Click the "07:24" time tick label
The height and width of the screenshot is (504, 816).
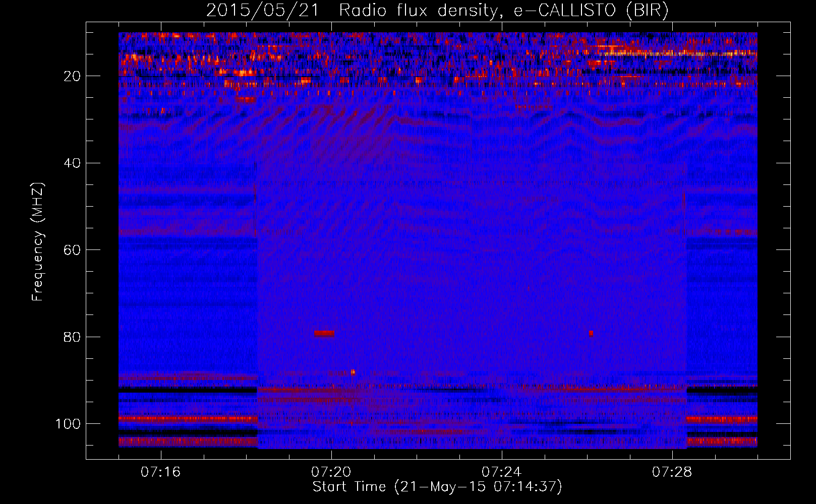click(x=501, y=472)
